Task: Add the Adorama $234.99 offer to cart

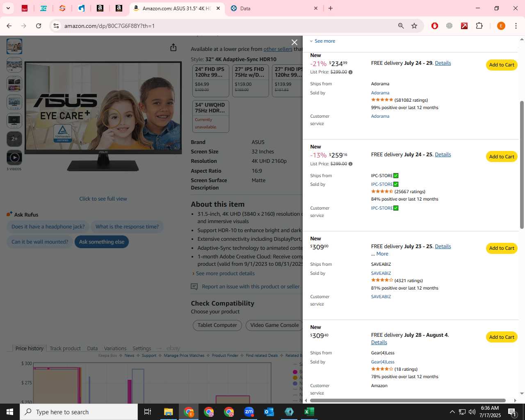Action: [x=502, y=65]
